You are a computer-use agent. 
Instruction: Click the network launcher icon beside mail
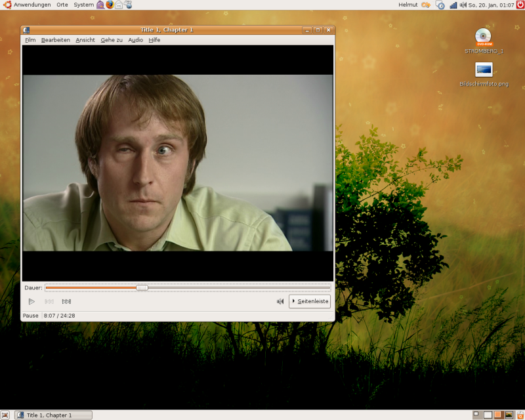(128, 5)
